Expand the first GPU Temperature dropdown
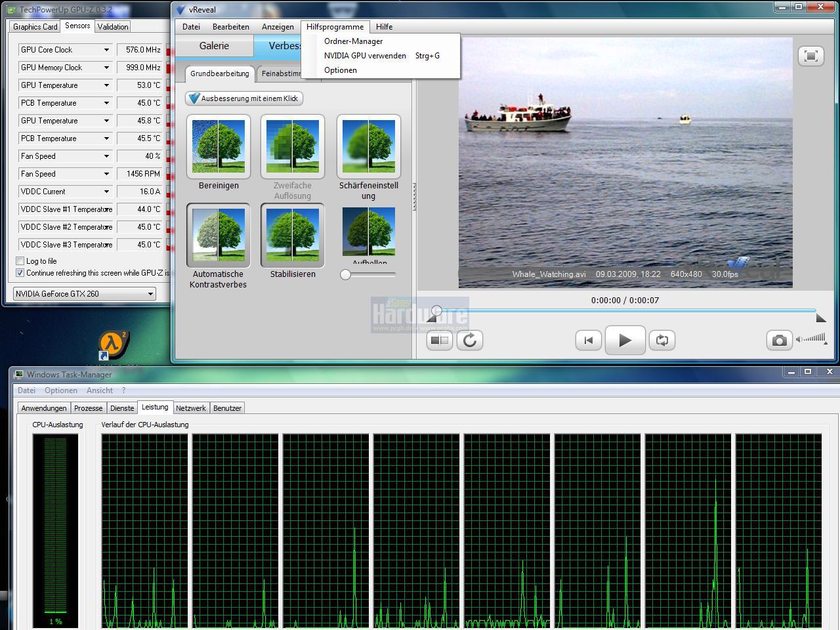This screenshot has height=630, width=840. click(106, 85)
